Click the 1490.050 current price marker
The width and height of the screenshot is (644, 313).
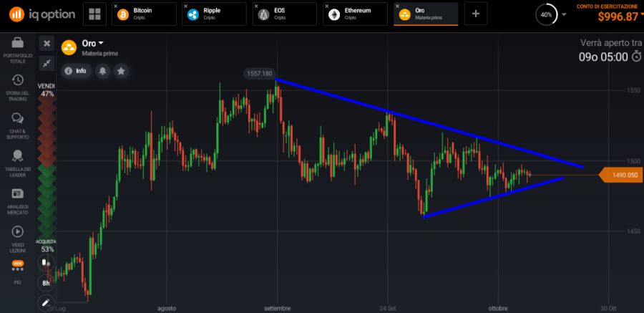620,175
